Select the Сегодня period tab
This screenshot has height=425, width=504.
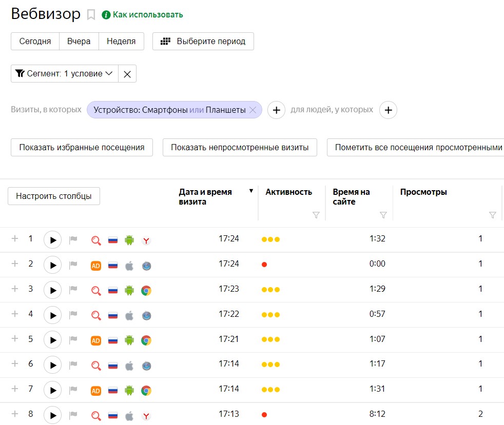pyautogui.click(x=35, y=42)
